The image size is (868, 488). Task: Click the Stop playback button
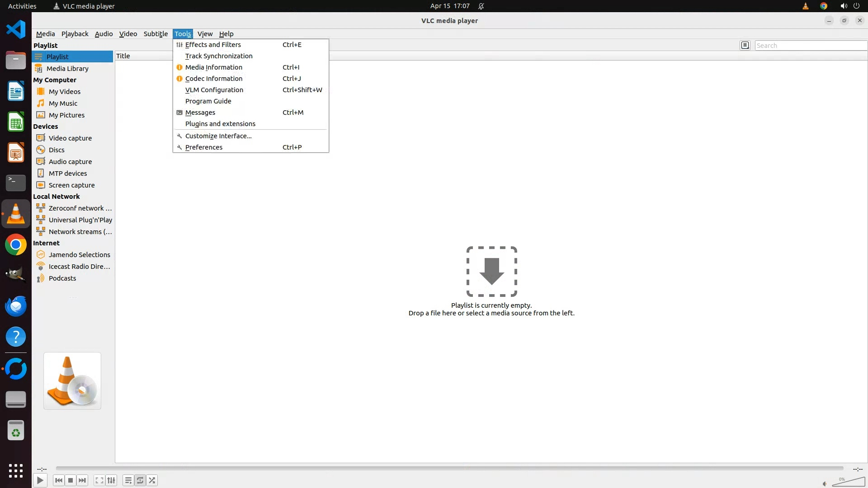click(71, 480)
